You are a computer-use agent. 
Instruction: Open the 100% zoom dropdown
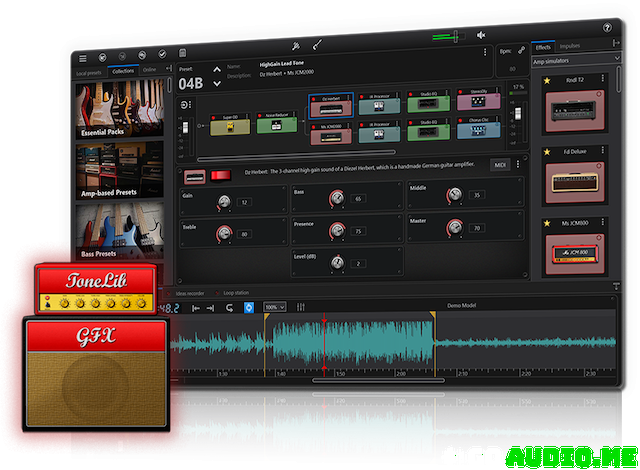274,307
